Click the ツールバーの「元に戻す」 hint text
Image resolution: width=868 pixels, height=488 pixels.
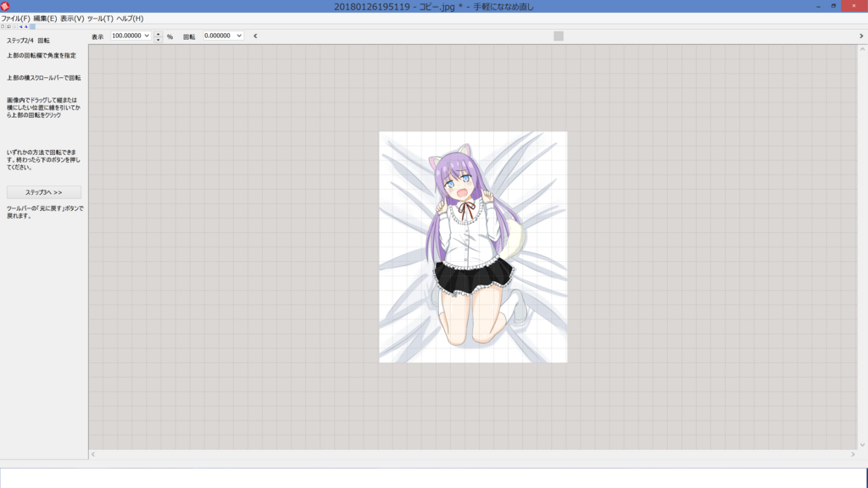pos(45,212)
